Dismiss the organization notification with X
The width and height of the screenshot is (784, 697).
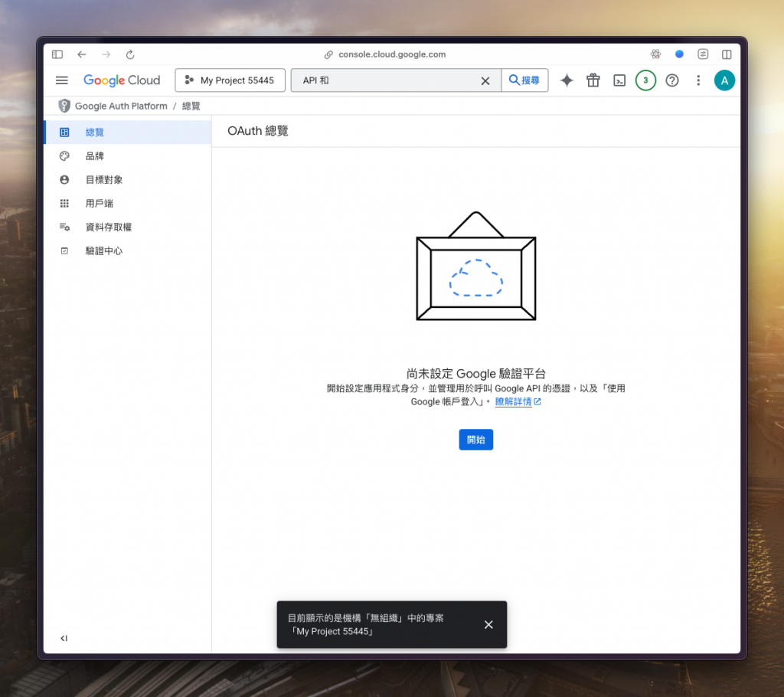point(488,624)
